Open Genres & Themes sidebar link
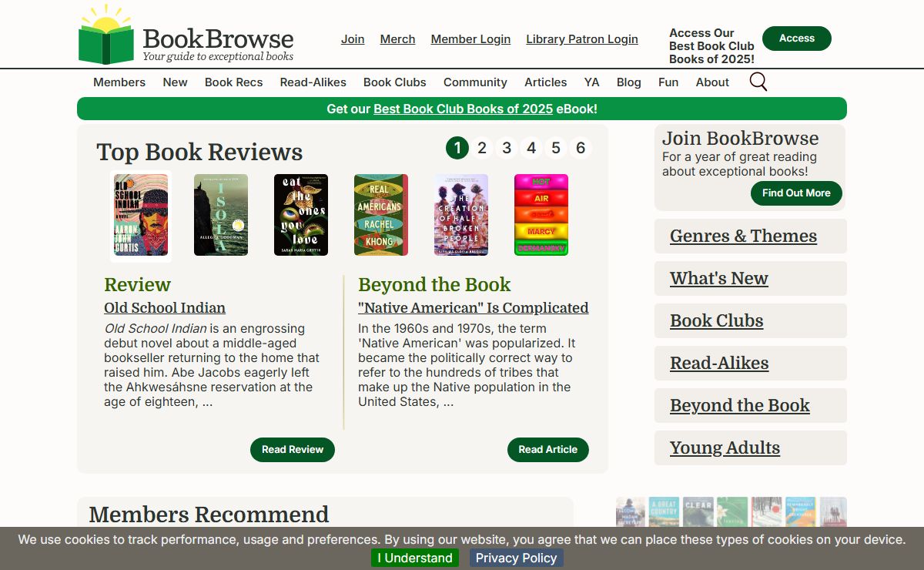Image resolution: width=924 pixels, height=570 pixels. click(x=743, y=236)
